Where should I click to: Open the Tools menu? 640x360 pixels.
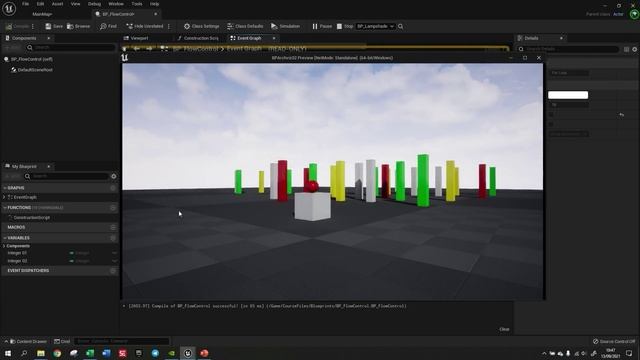(x=137, y=4)
